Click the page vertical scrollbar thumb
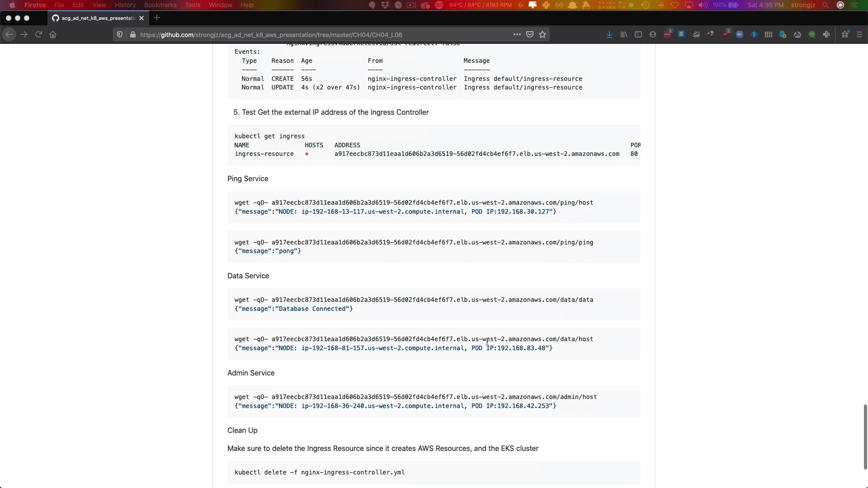 click(x=865, y=436)
